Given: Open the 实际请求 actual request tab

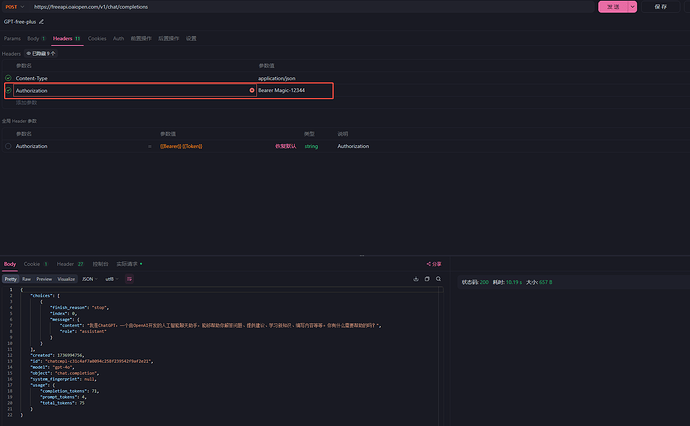Looking at the screenshot, I should pyautogui.click(x=129, y=264).
